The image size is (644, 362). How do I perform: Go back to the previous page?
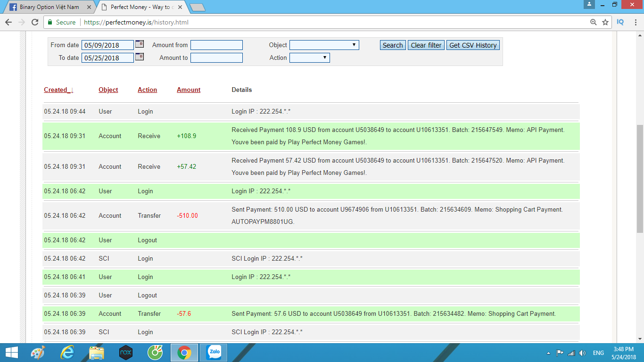click(8, 22)
